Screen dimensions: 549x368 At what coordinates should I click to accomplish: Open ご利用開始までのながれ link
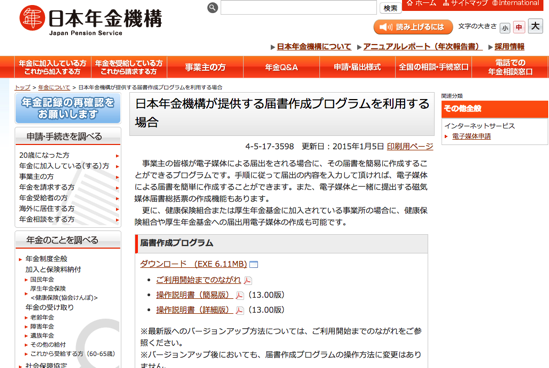199,280
